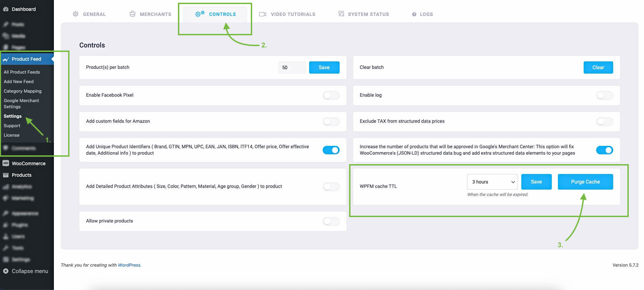Disable the Google Merchant Center structured data switch
This screenshot has height=290, width=644.
(x=605, y=150)
